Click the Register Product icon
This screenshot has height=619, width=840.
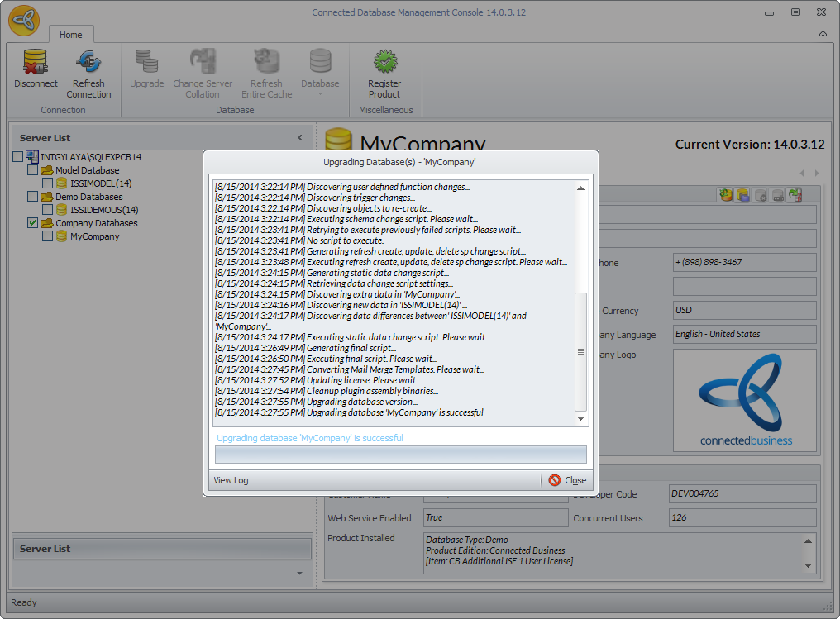(384, 63)
